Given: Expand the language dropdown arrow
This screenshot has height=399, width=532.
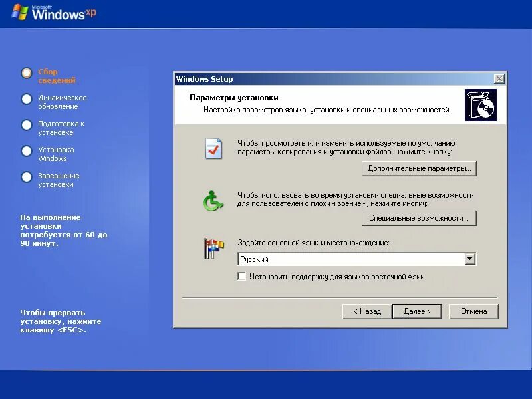Looking at the screenshot, I should pyautogui.click(x=470, y=259).
